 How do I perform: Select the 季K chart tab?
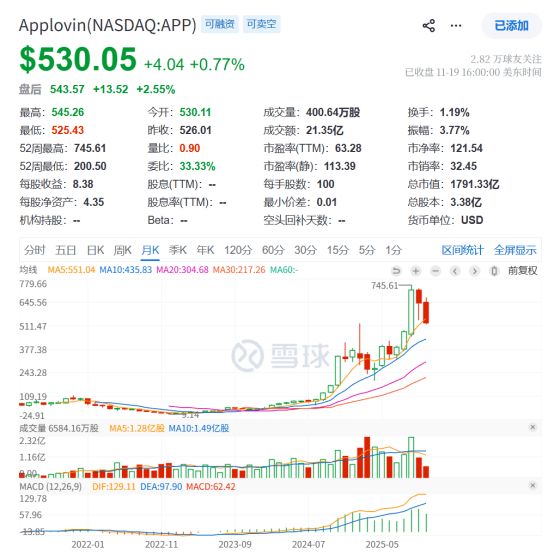(178, 250)
